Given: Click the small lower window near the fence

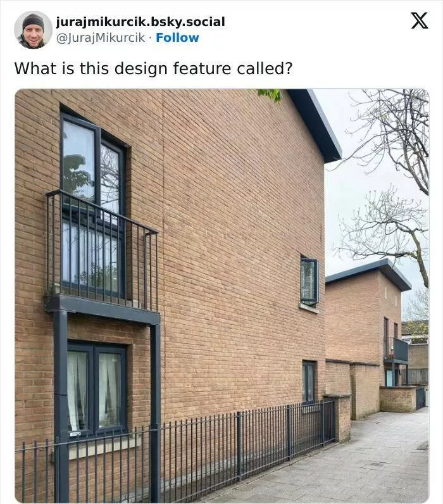Looking at the screenshot, I should [x=309, y=382].
